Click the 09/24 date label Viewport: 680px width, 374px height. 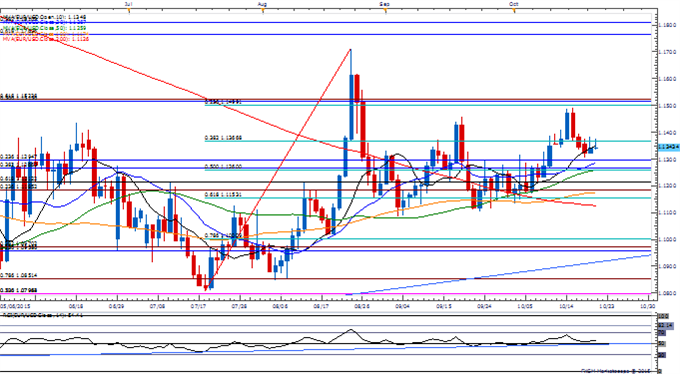(x=484, y=306)
